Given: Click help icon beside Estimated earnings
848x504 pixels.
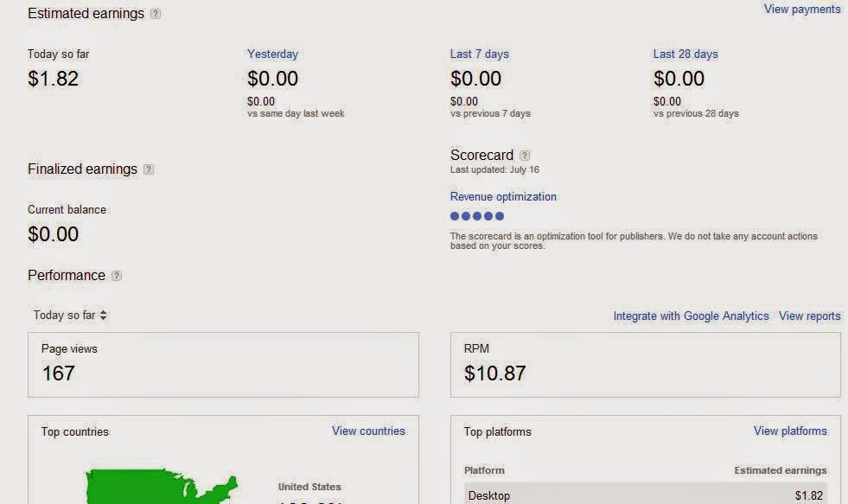Looking at the screenshot, I should click(156, 14).
